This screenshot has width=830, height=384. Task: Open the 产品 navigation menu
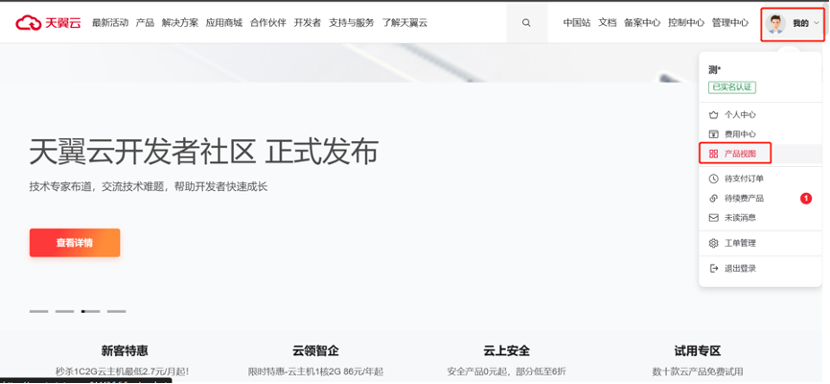pyautogui.click(x=145, y=23)
